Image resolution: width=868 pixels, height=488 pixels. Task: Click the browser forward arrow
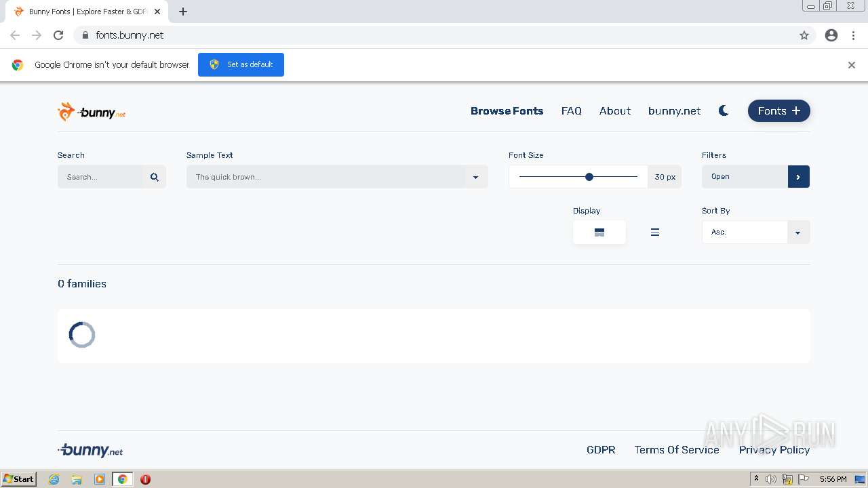[x=37, y=35]
